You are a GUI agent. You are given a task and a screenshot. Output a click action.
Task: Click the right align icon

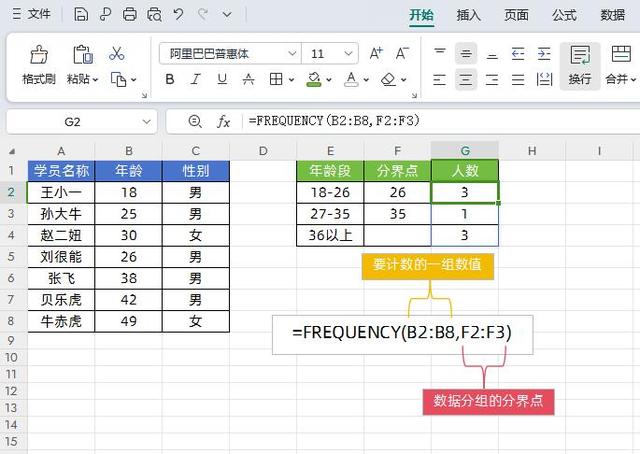(x=492, y=79)
